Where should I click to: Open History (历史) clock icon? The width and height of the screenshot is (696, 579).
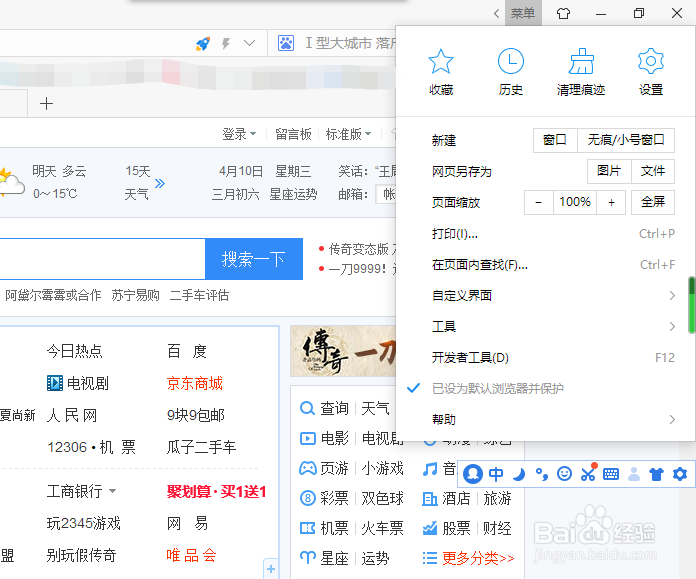tap(510, 61)
